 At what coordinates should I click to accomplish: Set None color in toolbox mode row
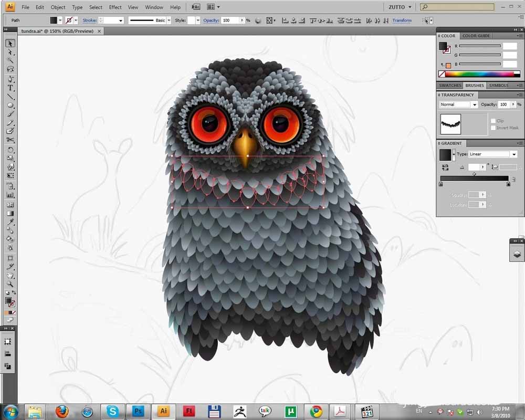[14, 312]
